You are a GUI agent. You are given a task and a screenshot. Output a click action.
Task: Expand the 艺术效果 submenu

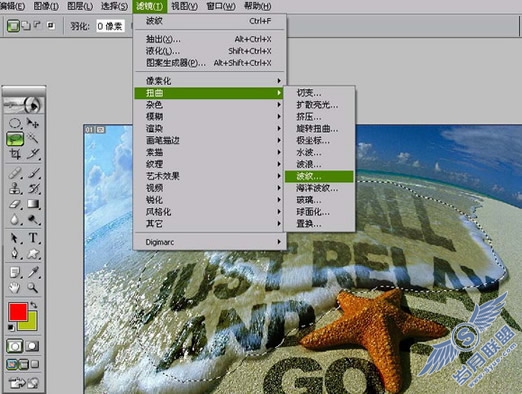[x=209, y=176]
